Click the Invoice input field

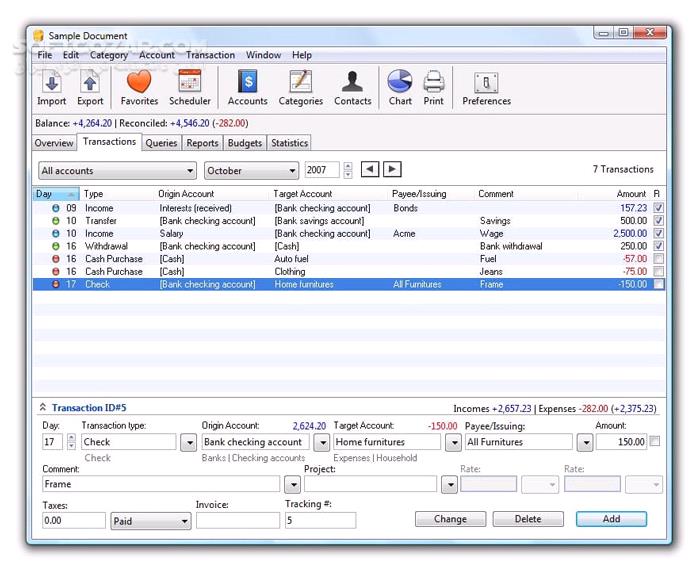tap(238, 521)
